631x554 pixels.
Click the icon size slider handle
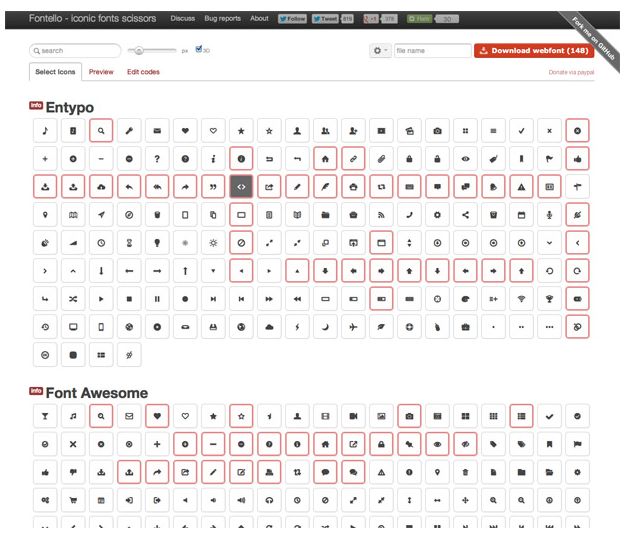[139, 51]
